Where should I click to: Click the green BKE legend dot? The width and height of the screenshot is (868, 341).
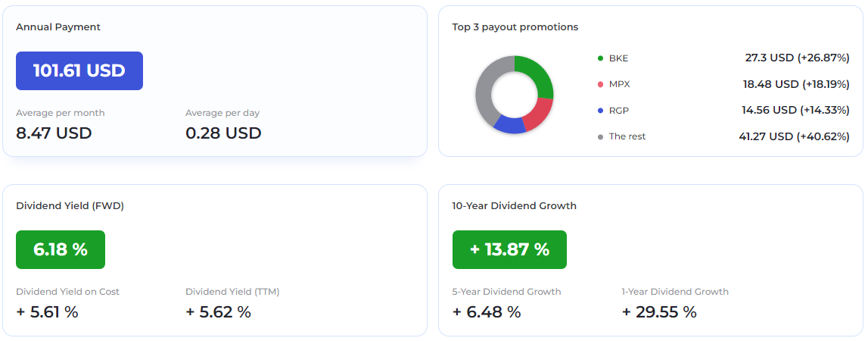[600, 58]
